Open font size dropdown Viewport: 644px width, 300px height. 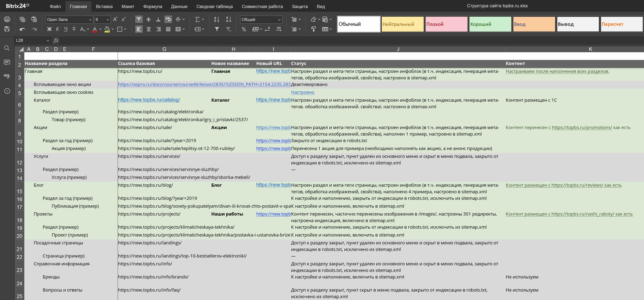[108, 19]
